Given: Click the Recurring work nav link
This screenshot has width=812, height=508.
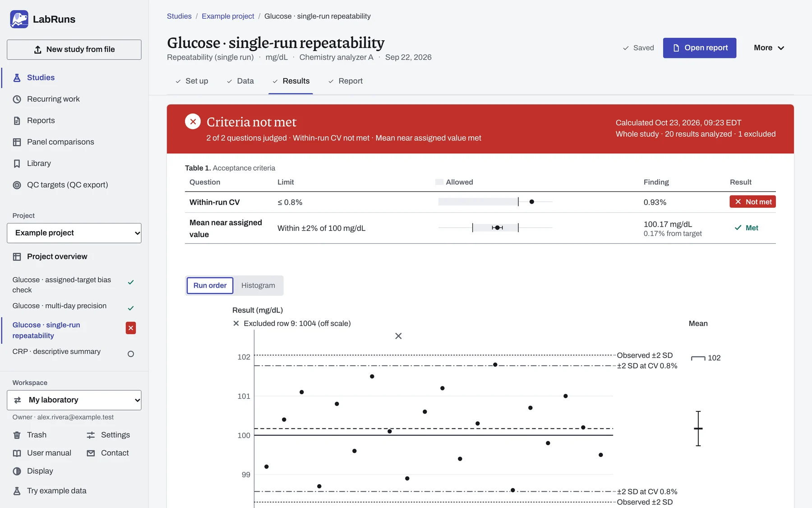Looking at the screenshot, I should [53, 99].
